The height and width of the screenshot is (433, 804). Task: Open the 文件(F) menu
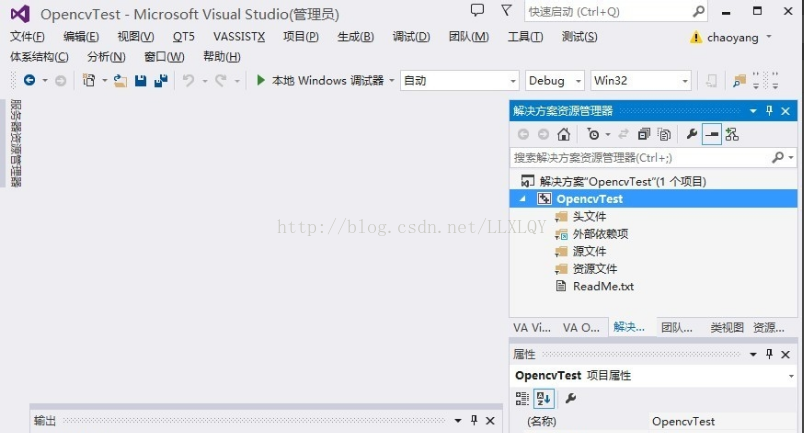(27, 36)
